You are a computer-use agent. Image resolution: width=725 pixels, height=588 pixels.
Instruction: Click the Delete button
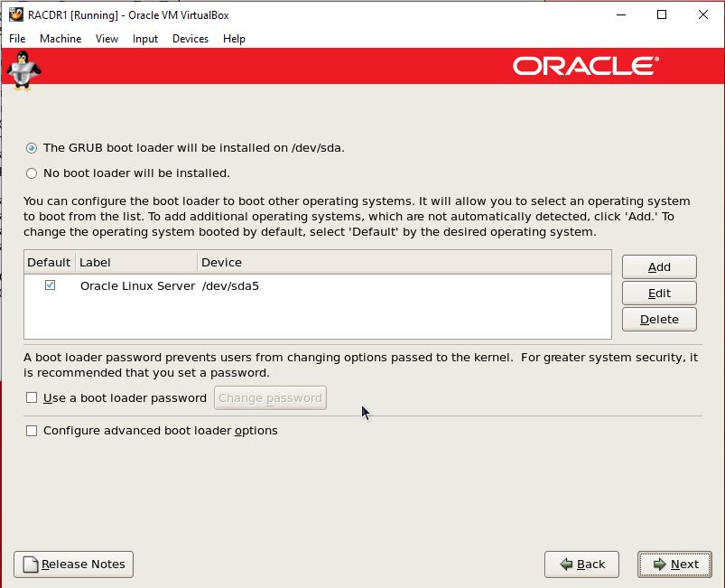click(659, 319)
